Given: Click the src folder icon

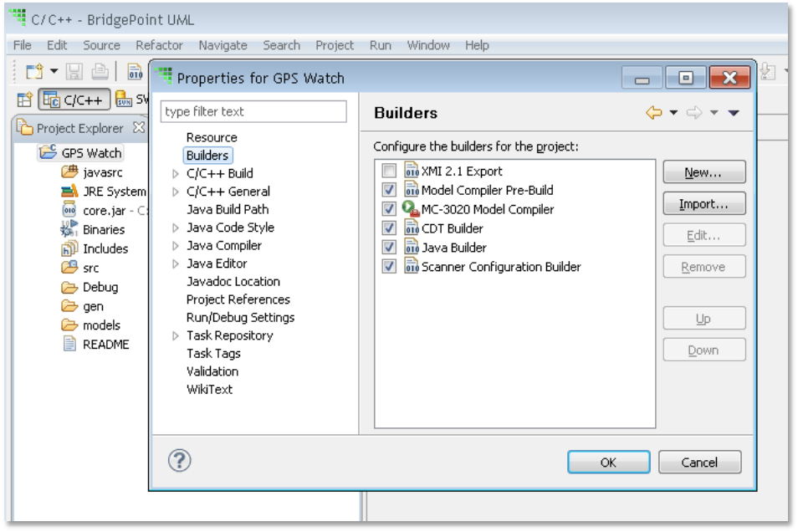Looking at the screenshot, I should click(x=69, y=268).
